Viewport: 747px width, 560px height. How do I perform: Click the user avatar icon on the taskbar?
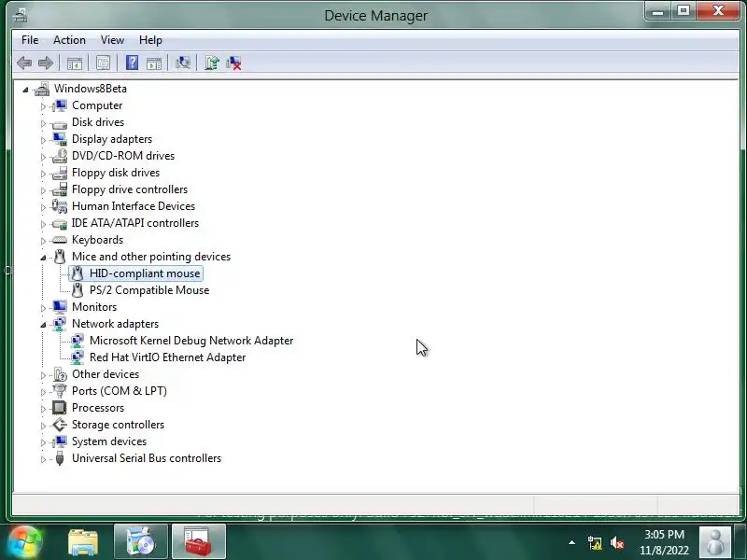pos(715,542)
